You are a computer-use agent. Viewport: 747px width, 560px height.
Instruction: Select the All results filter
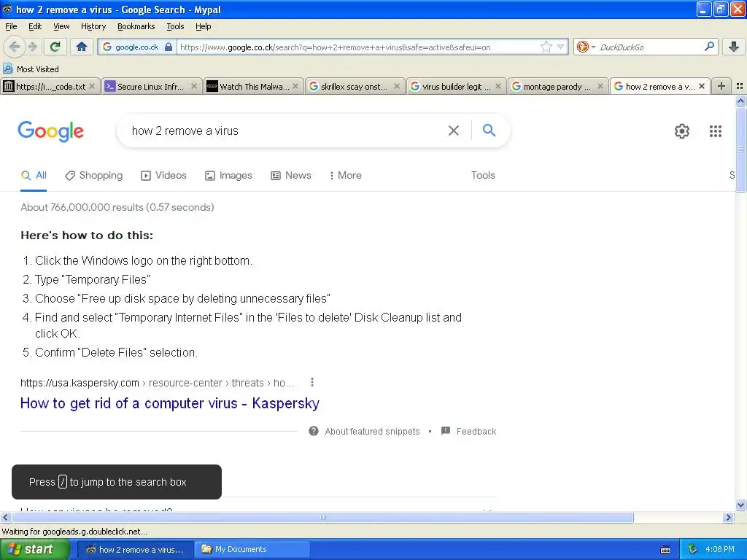[34, 175]
